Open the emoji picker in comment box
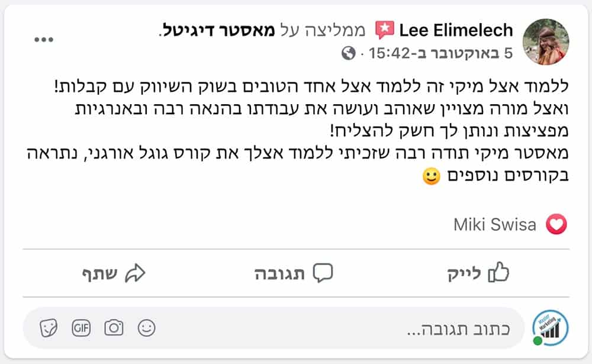 (146, 327)
